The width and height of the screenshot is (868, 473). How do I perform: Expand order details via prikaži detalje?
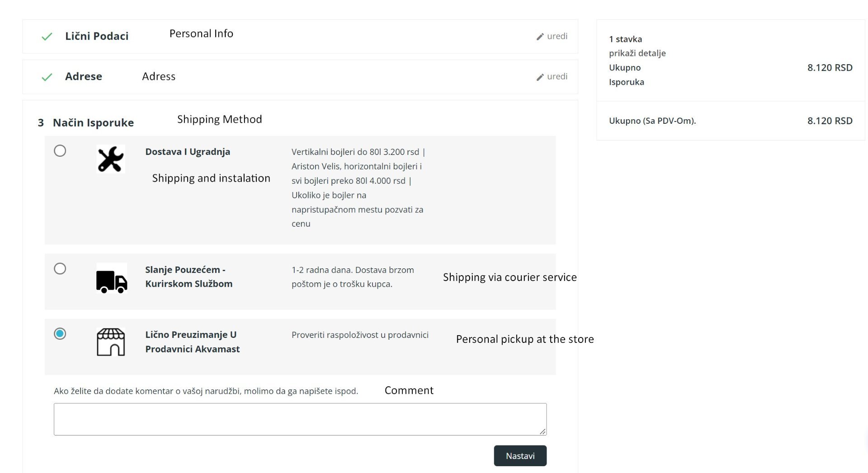pos(637,53)
